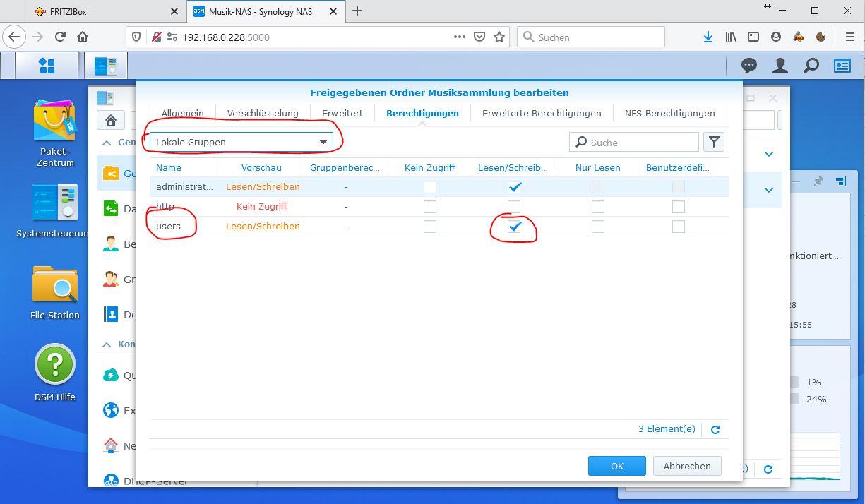The image size is (865, 504).
Task: Open the DSM user options icon
Action: 780,66
